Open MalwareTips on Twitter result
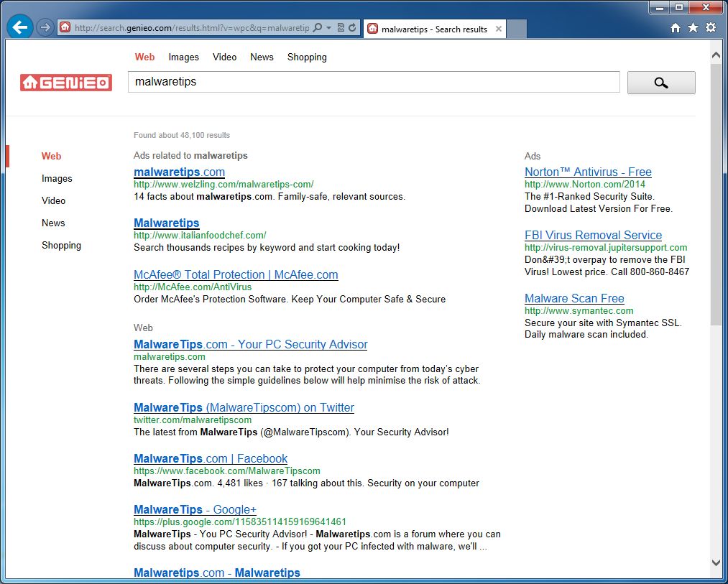The image size is (728, 584). [244, 407]
